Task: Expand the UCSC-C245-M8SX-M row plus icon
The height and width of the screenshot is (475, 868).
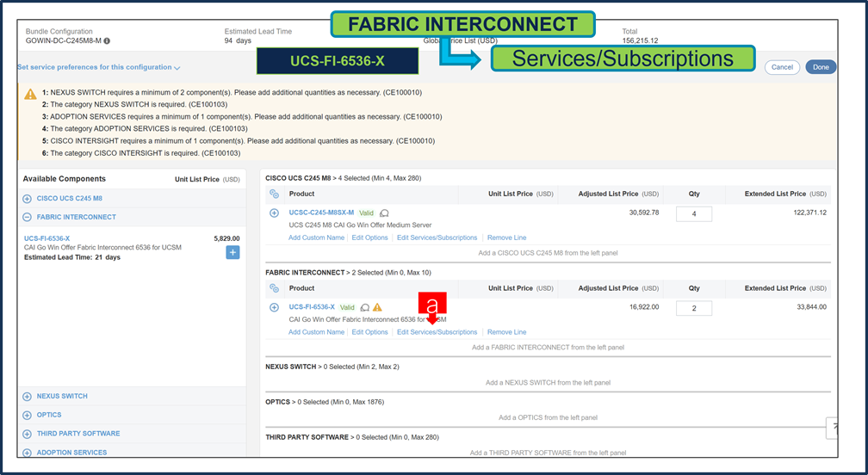Action: click(274, 213)
